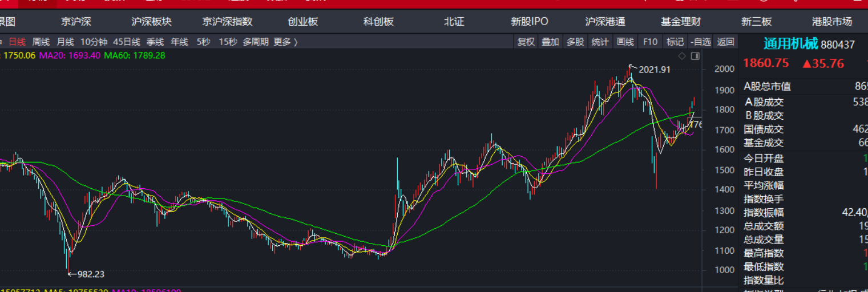The width and height of the screenshot is (868, 292).
Task: Open the 标记 mark tool
Action: tap(675, 42)
